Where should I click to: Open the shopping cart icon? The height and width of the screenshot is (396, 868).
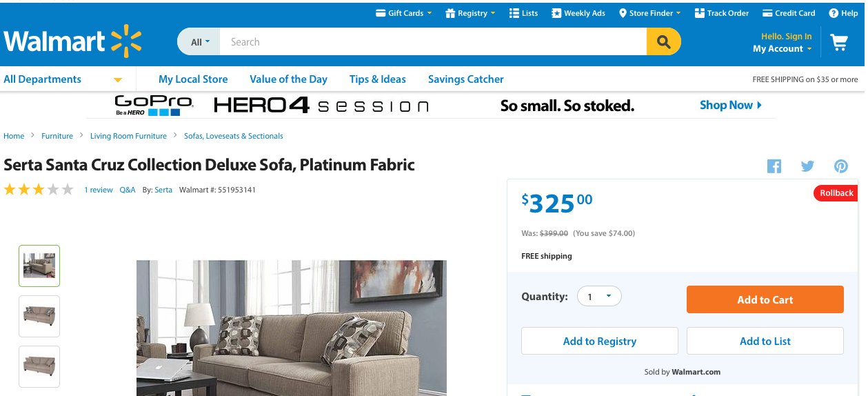pyautogui.click(x=839, y=43)
